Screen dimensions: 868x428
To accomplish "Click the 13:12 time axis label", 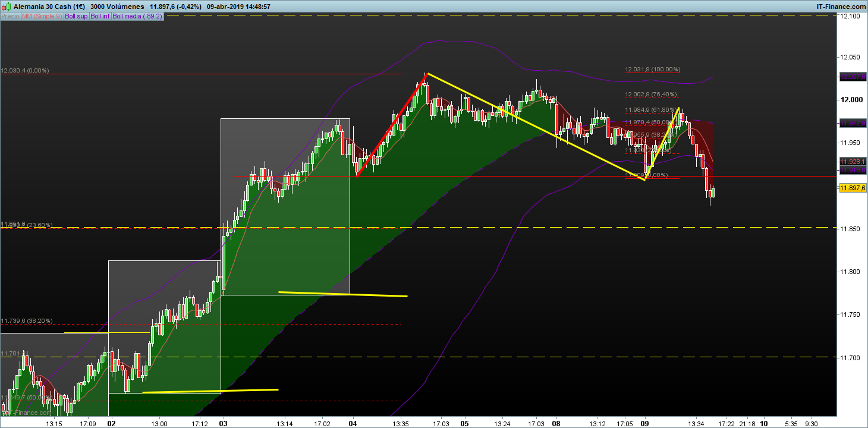I will (x=597, y=424).
